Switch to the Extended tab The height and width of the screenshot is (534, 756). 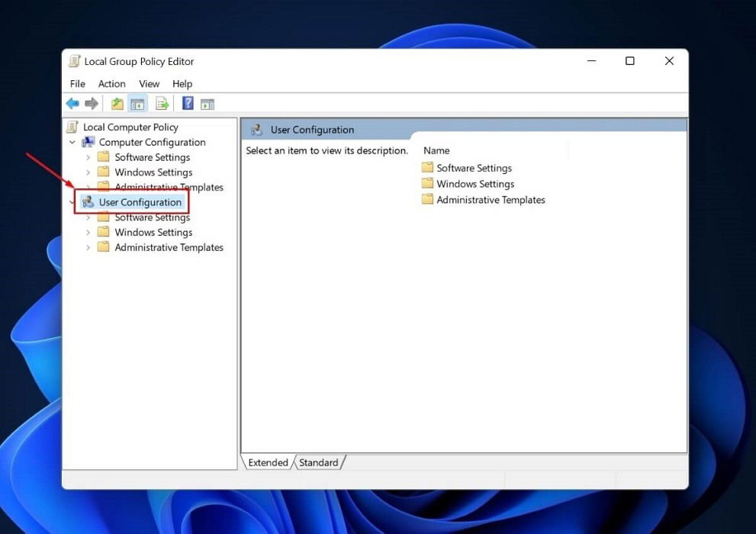pyautogui.click(x=268, y=462)
